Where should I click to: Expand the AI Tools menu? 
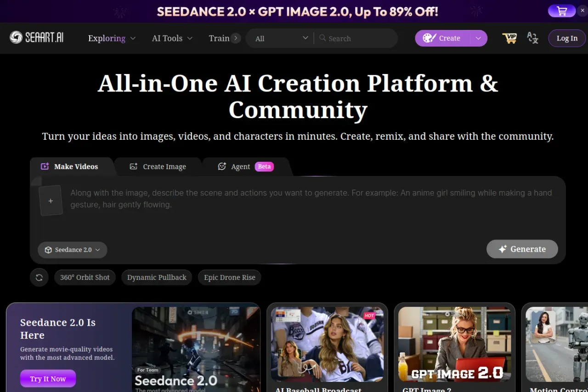coord(172,38)
